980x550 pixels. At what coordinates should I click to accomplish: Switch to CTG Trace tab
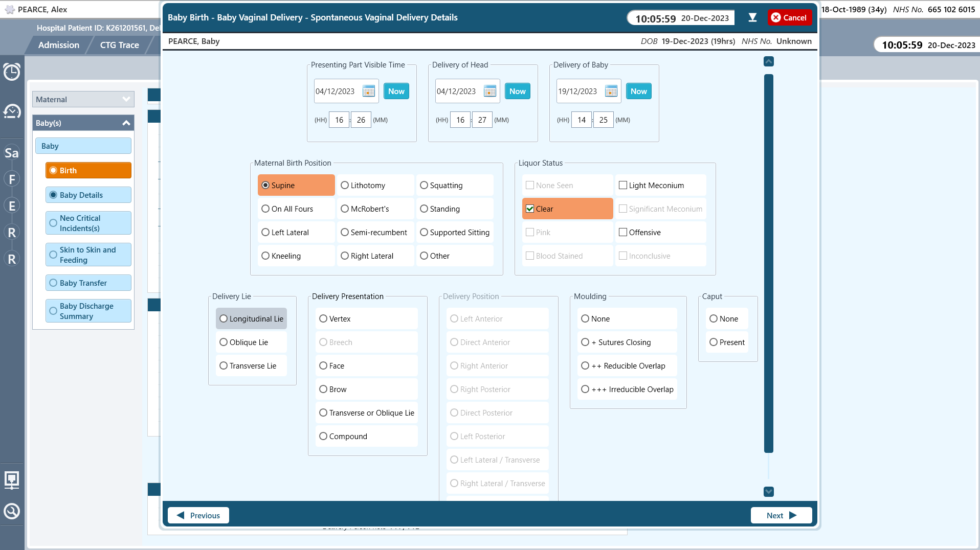click(x=119, y=45)
